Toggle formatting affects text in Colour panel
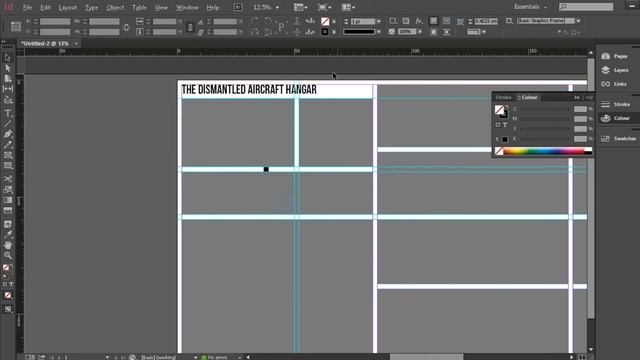 coord(505,124)
